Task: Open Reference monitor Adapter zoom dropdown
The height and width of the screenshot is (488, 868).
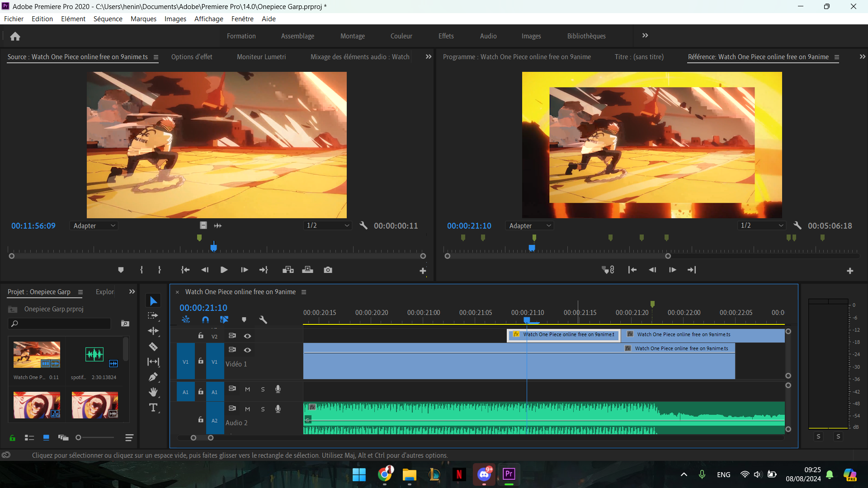Action: tap(530, 225)
